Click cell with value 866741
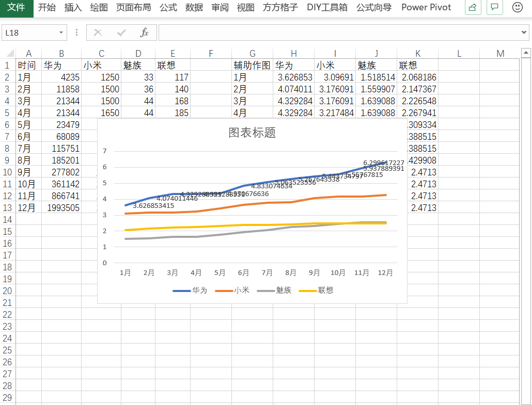This screenshot has height=405, width=532. (x=61, y=196)
